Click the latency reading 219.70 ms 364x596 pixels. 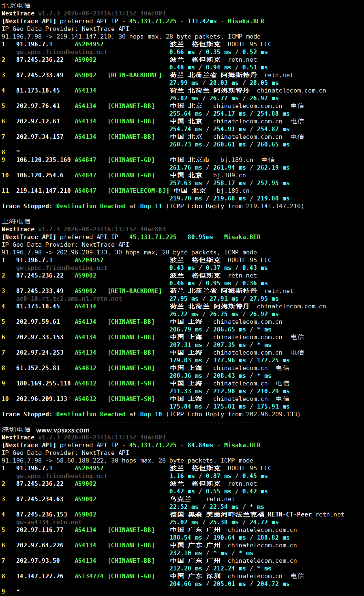(x=186, y=198)
